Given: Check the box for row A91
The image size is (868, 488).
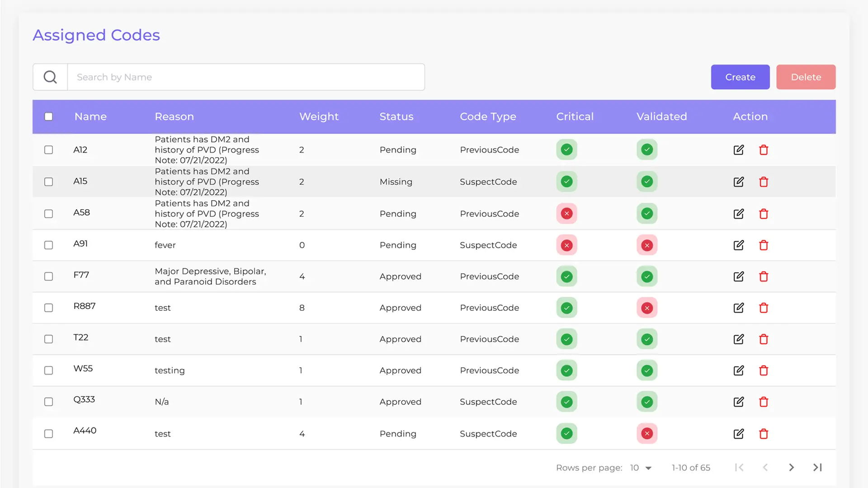Looking at the screenshot, I should coord(49,245).
